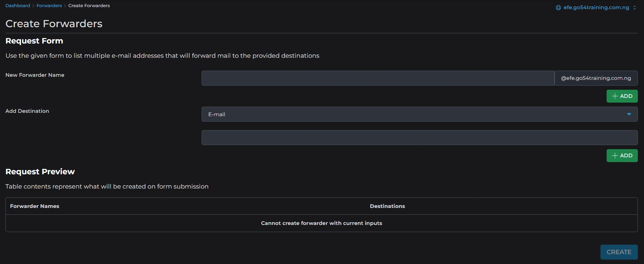Click the blue caret arrow of the destination type dropdown

(629, 114)
